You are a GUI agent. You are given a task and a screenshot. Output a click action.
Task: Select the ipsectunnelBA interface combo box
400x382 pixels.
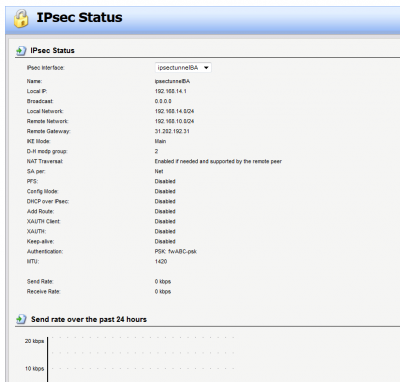point(183,68)
